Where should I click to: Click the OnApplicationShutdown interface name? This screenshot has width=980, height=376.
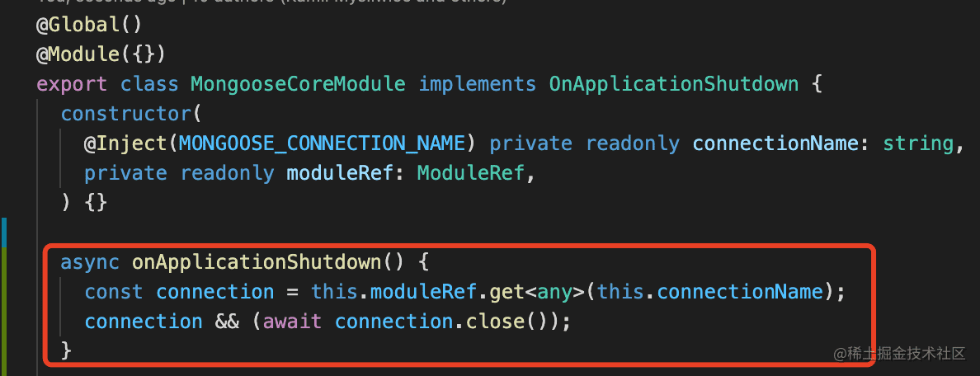click(674, 84)
